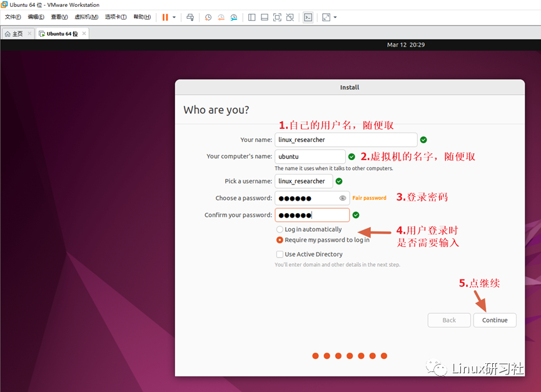
Task: Open the 选项卡(T) menu
Action: coord(116,17)
